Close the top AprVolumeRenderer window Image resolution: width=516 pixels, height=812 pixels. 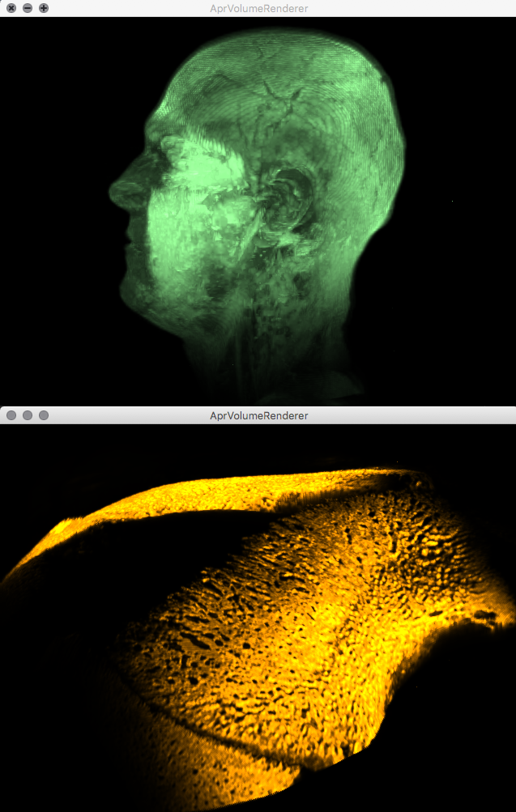click(x=11, y=8)
